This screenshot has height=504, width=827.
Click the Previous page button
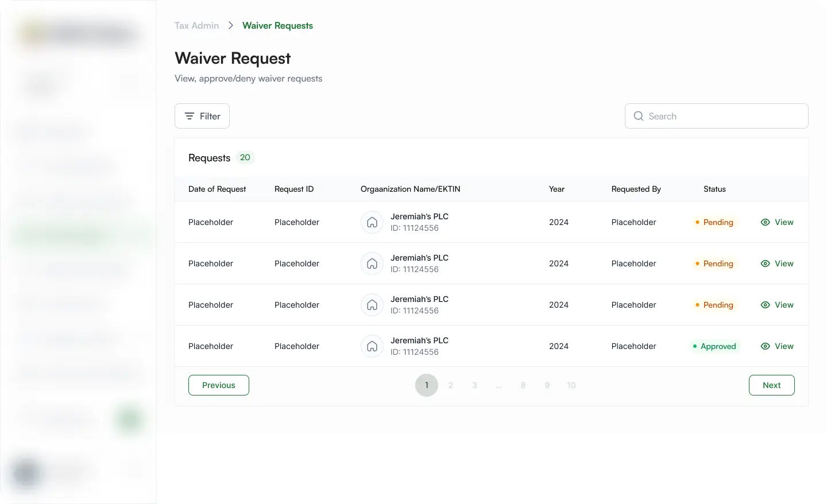point(219,385)
